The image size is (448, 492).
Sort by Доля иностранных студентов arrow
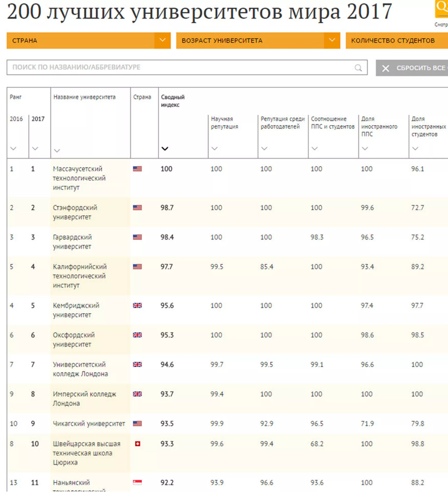pyautogui.click(x=415, y=148)
